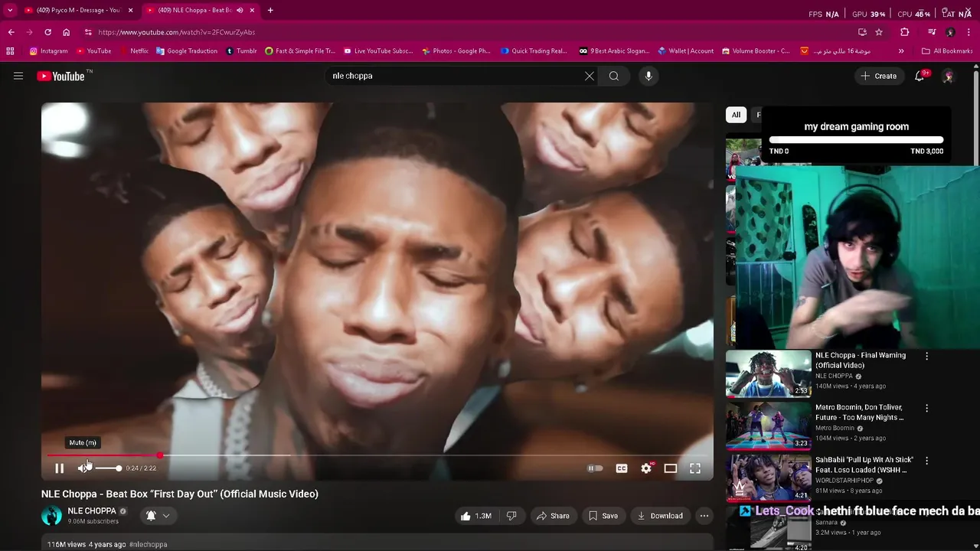
Task: Open YouTube account avatar menu
Action: click(948, 76)
